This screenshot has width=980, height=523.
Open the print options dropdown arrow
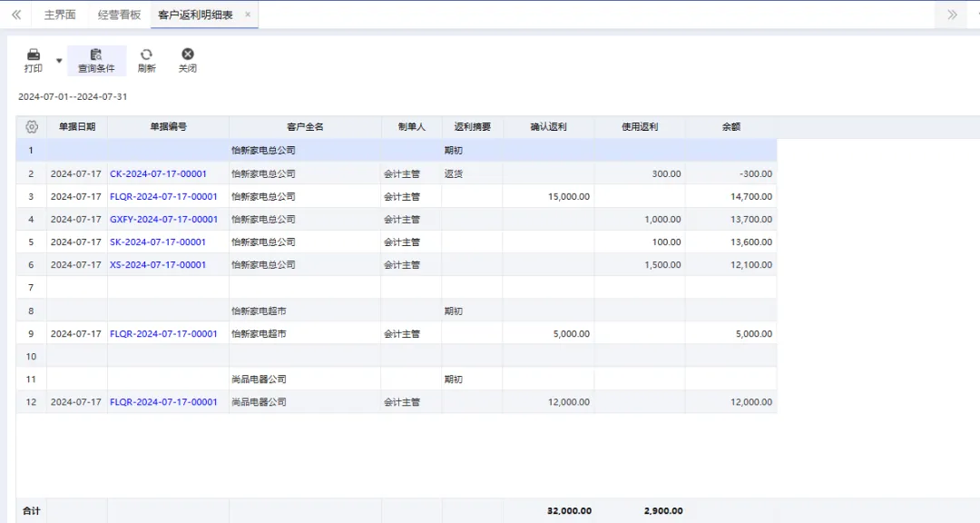coord(59,61)
